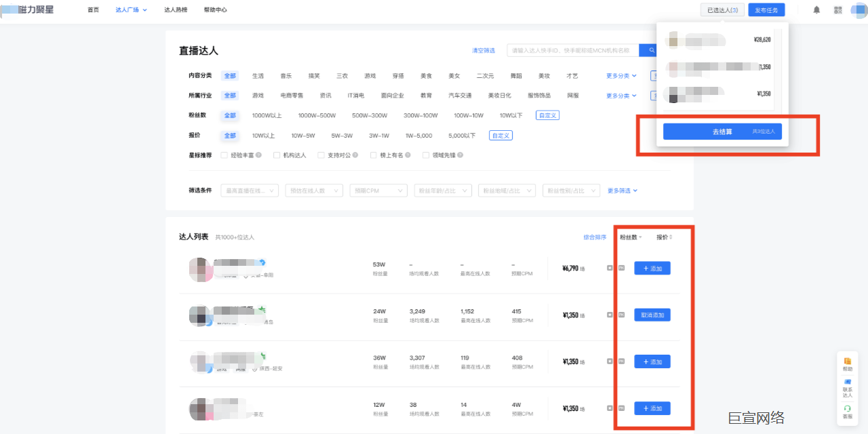This screenshot has height=434, width=868.
Task: Click 取消添加 for the 24W creator
Action: [652, 315]
